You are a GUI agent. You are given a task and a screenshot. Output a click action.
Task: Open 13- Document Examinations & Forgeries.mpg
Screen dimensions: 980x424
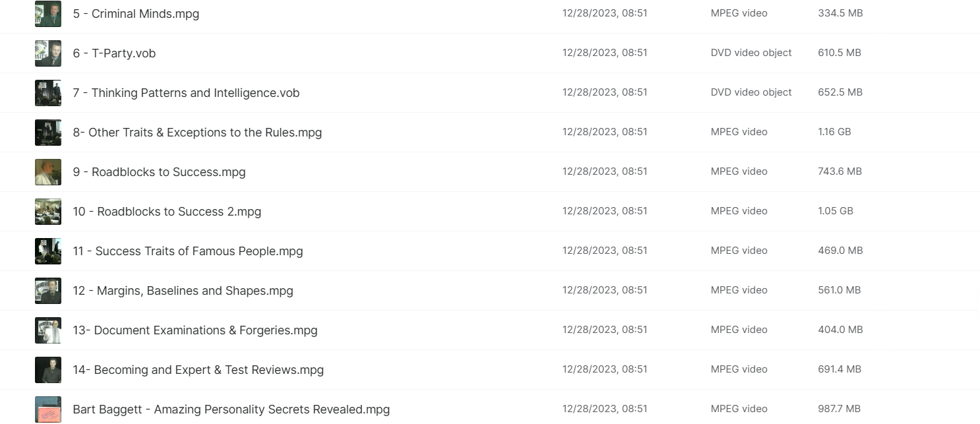(195, 330)
